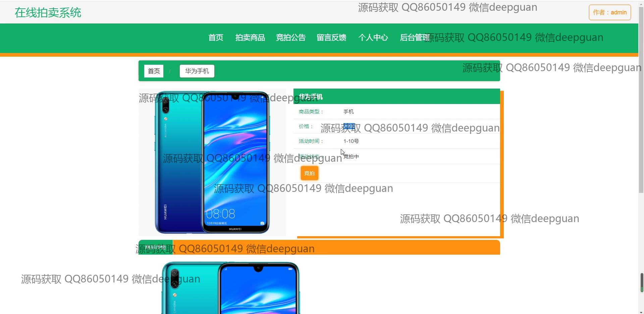
Task: Click the 商品类型： label
Action: 311,112
